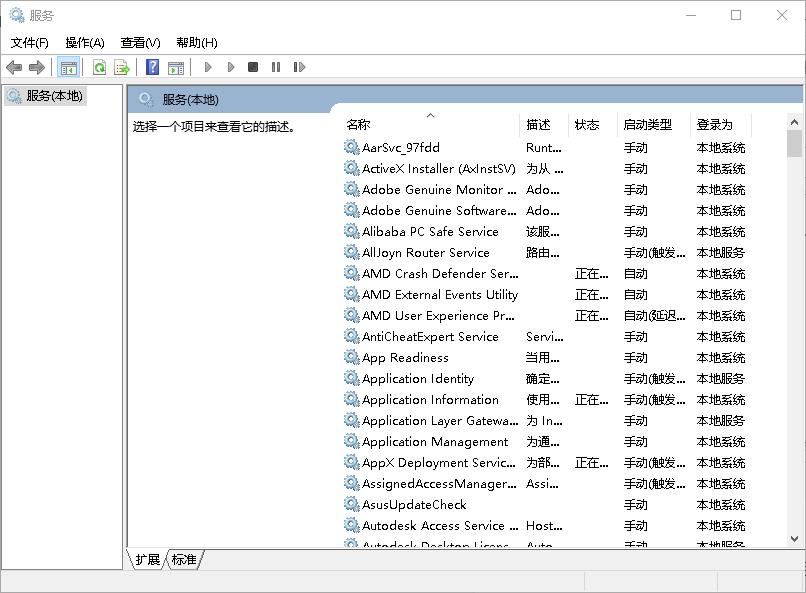806x593 pixels.
Task: Export the services list
Action: (121, 67)
